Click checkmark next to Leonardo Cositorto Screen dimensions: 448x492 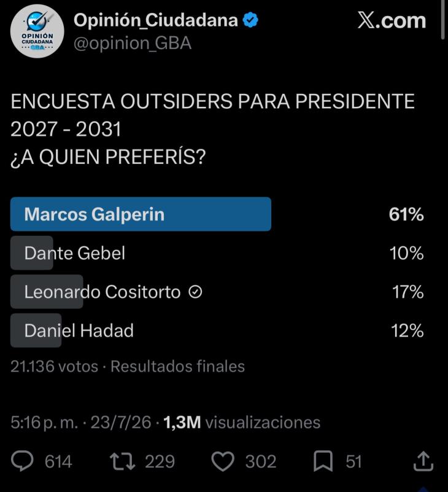point(195,292)
